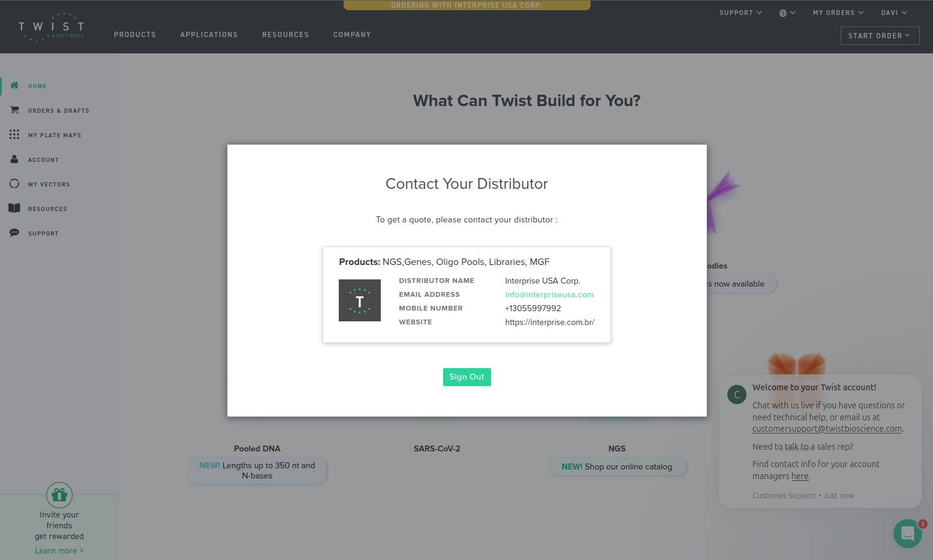
Task: Expand the globe language selector
Action: [787, 13]
